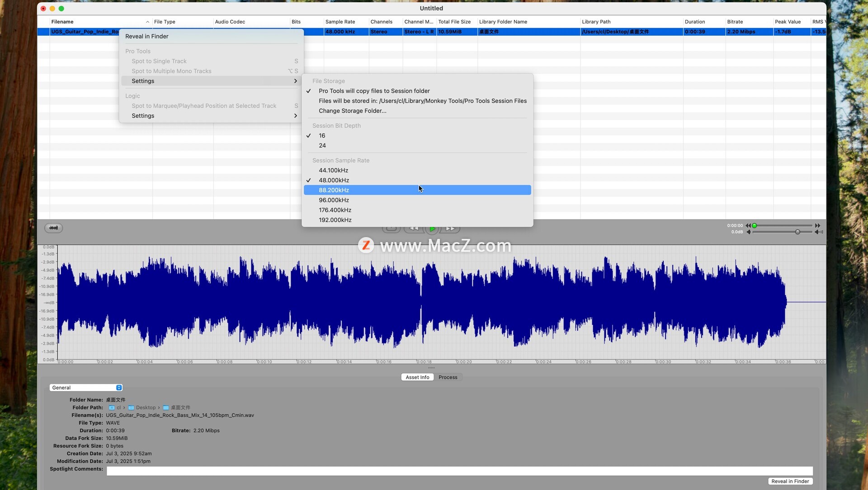Click Spot to Multiple Mono Tracks item
Viewport: 868px width, 490px height.
pos(211,71)
